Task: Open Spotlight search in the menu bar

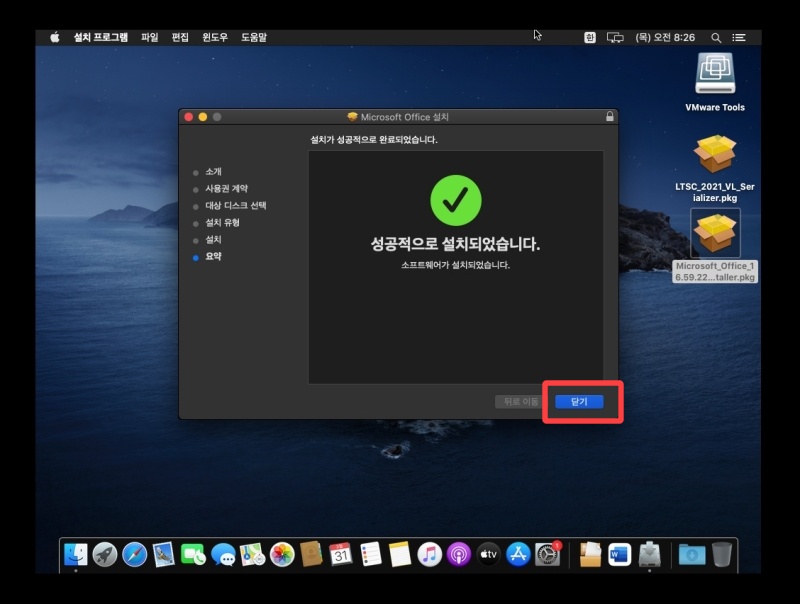Action: pyautogui.click(x=716, y=37)
